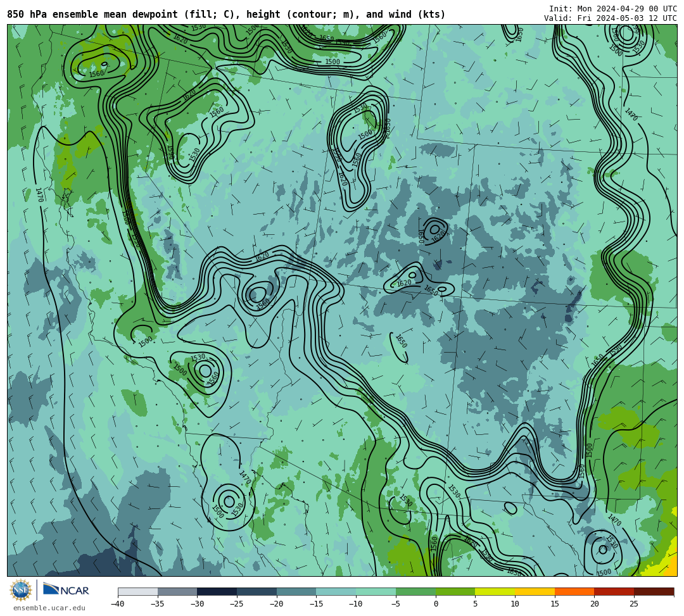Click the '5' colorbar tick label

tap(475, 604)
